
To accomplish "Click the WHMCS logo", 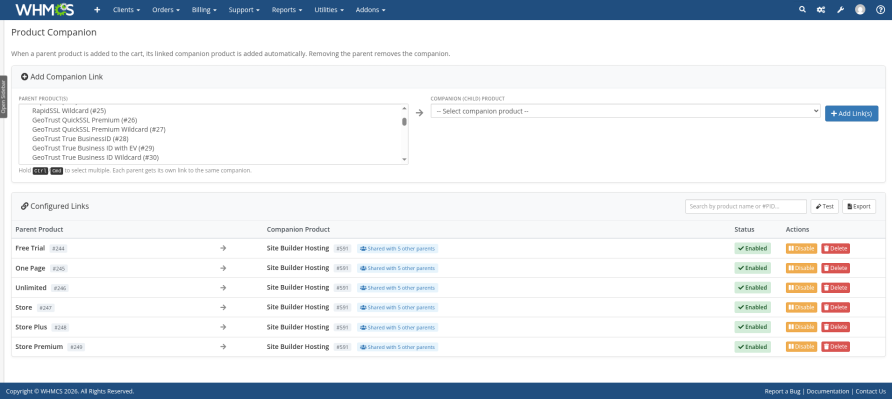I will (44, 10).
